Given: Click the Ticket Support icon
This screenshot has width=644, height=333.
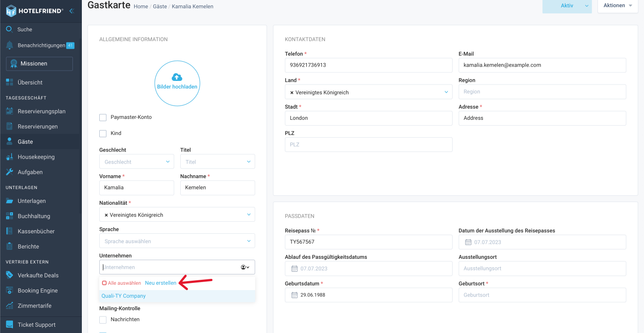Looking at the screenshot, I should [9, 325].
